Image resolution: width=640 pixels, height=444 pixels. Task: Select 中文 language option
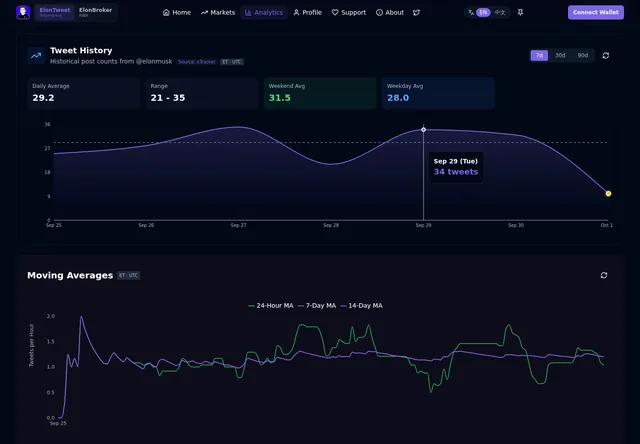pos(500,13)
